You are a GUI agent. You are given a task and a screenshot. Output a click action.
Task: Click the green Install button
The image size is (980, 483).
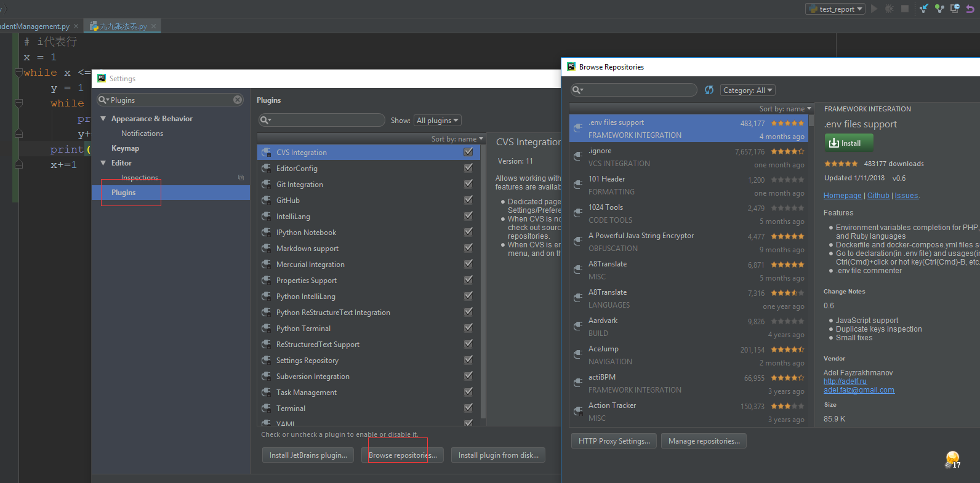click(848, 143)
